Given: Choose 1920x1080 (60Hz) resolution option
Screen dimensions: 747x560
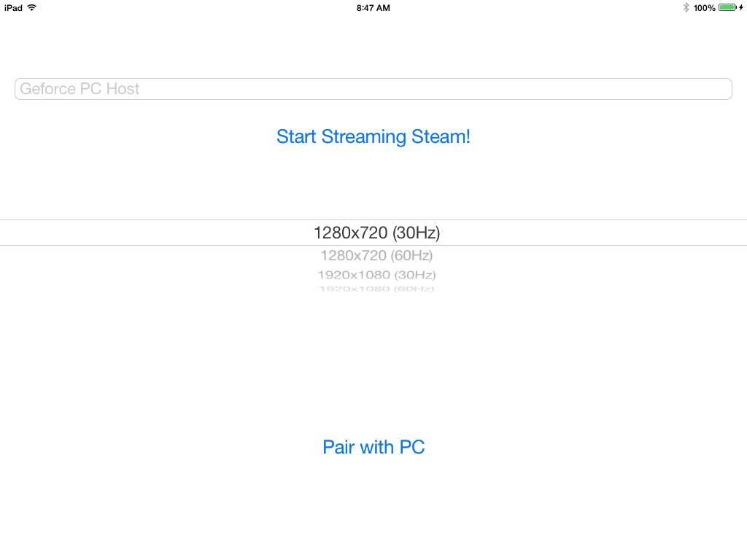Looking at the screenshot, I should (x=376, y=289).
